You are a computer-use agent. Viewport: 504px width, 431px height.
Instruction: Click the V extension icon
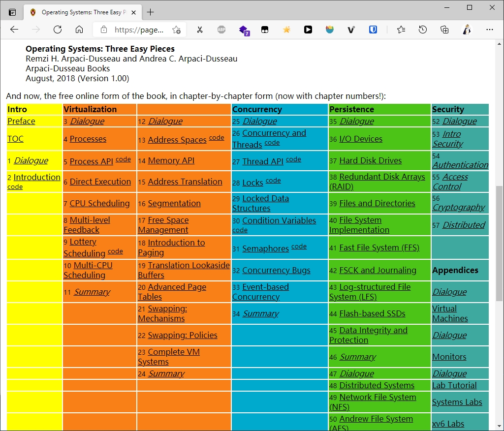click(x=351, y=30)
